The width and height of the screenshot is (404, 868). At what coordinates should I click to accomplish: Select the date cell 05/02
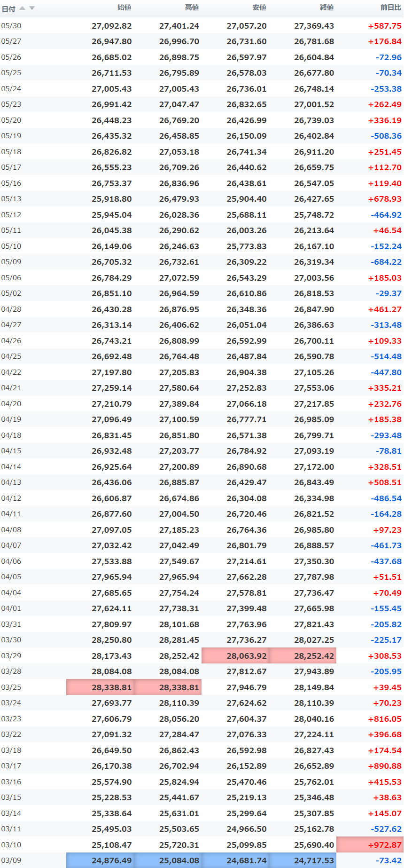pyautogui.click(x=11, y=293)
